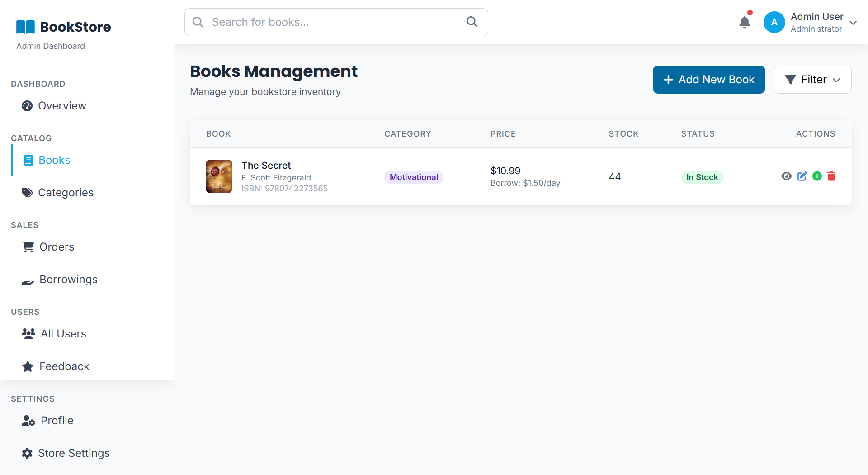Click the edit pencil icon for The Secret

(802, 176)
